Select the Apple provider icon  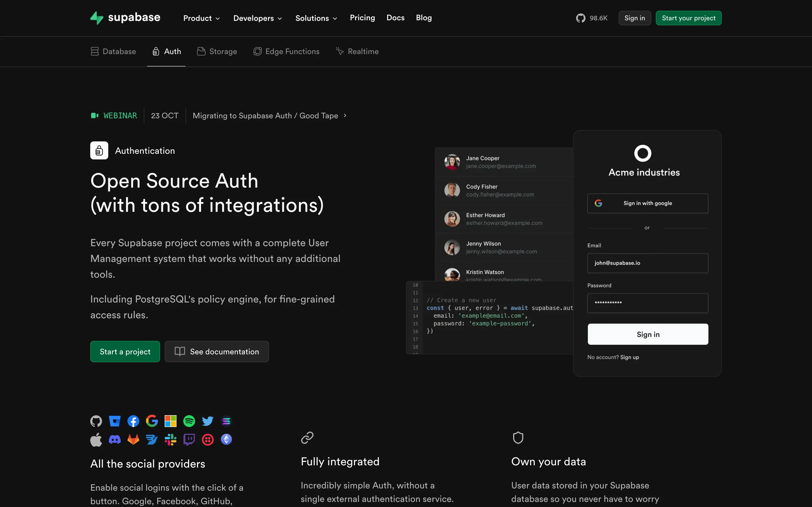(96, 439)
